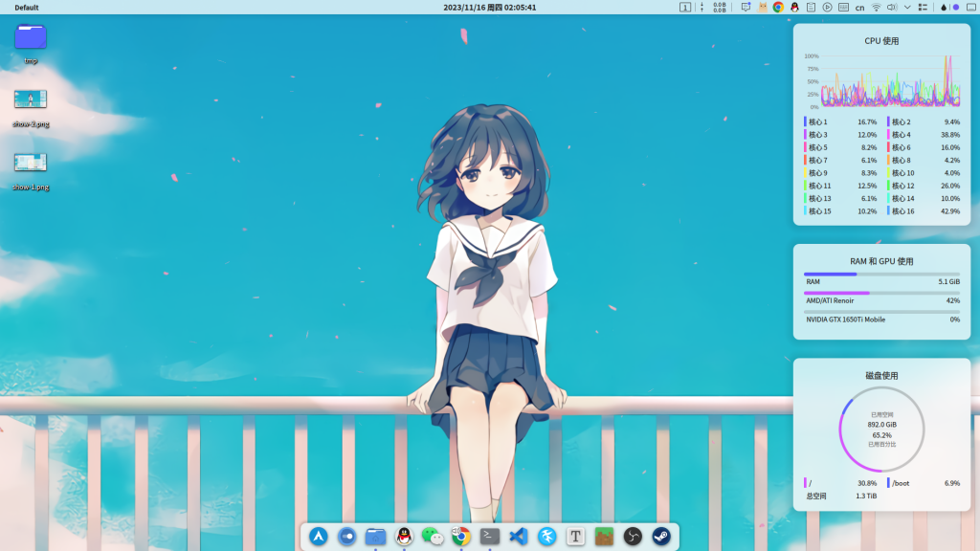Launch the blue bird app in dock
This screenshot has height=551, width=980.
(546, 536)
